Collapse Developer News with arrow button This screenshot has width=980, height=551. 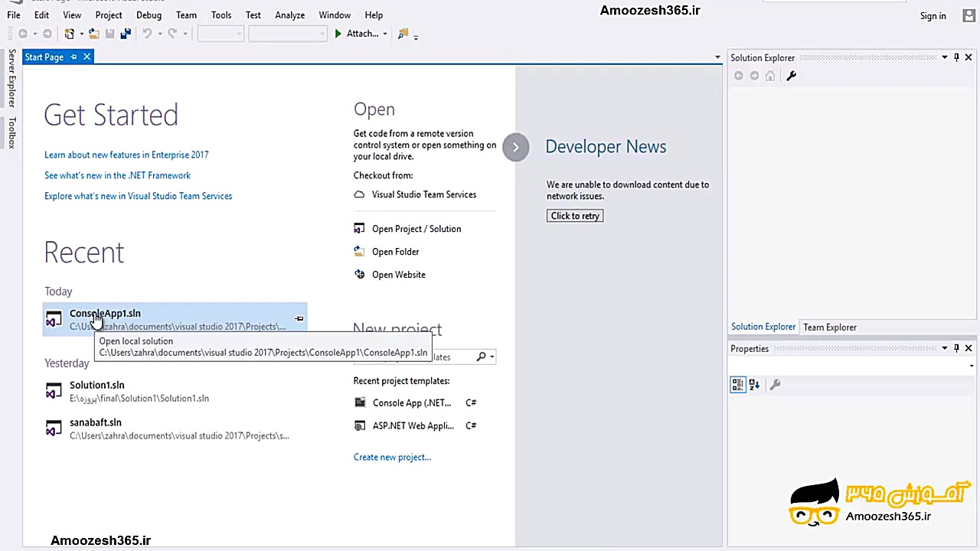(x=516, y=148)
